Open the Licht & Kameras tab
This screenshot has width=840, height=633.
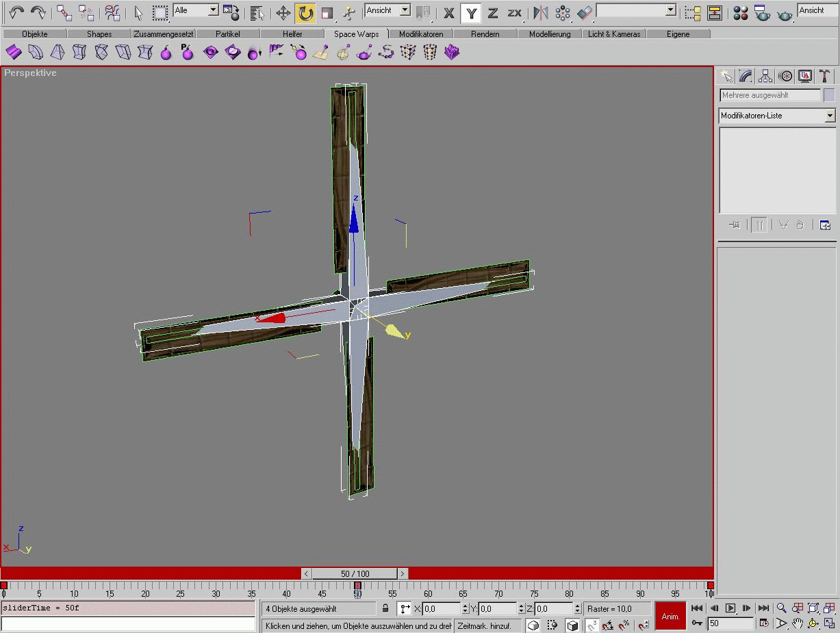pyautogui.click(x=614, y=34)
